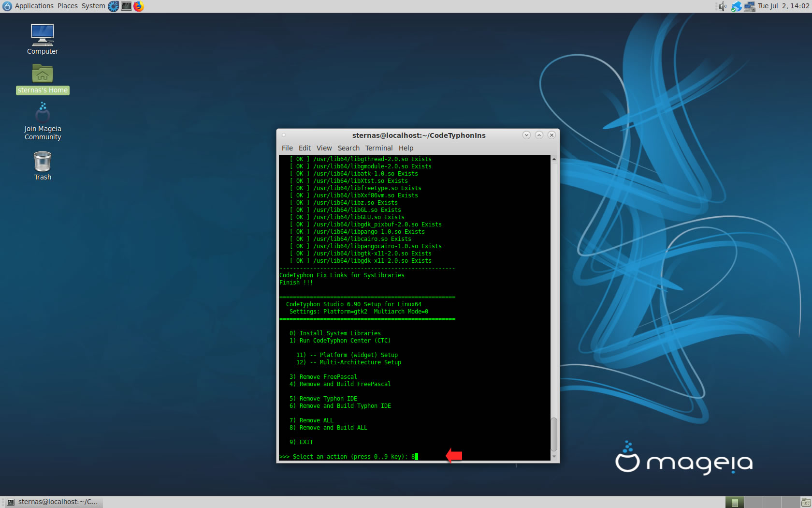
Task: Switch to the third workspace
Action: pos(772,502)
